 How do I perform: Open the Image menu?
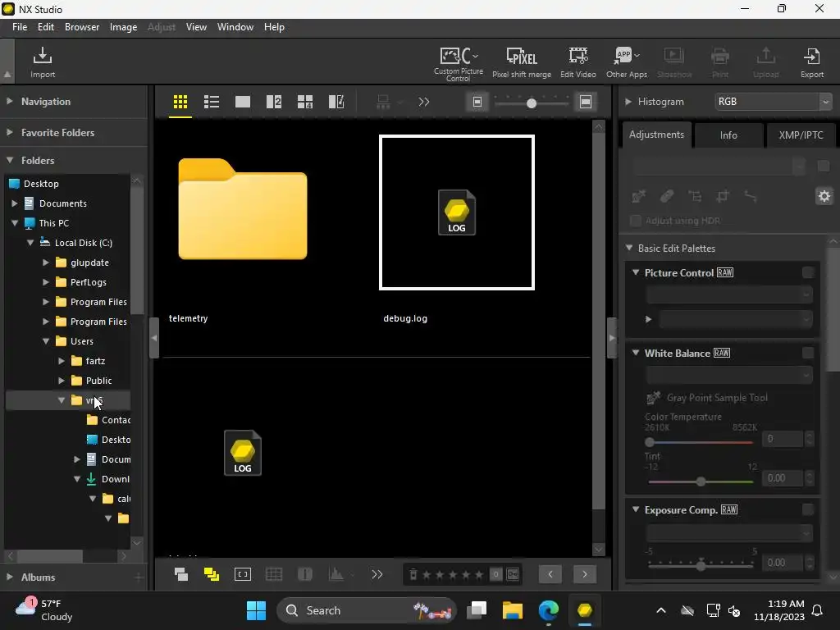pos(123,27)
